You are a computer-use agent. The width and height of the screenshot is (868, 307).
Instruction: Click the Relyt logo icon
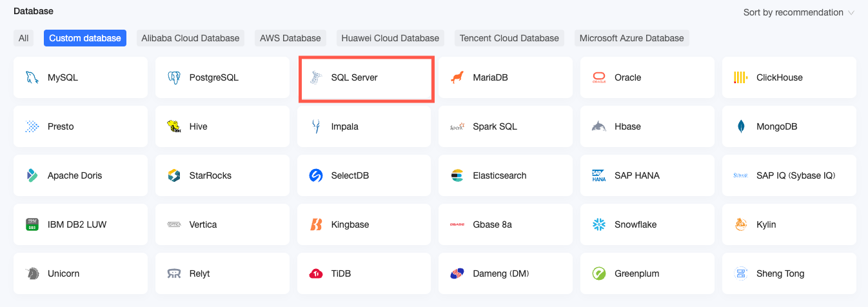[x=173, y=273]
